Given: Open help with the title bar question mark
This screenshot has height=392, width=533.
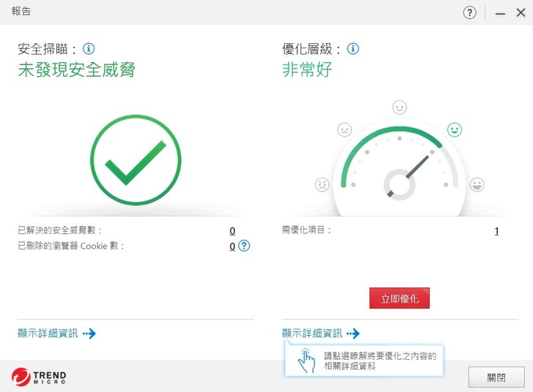Looking at the screenshot, I should point(470,12).
